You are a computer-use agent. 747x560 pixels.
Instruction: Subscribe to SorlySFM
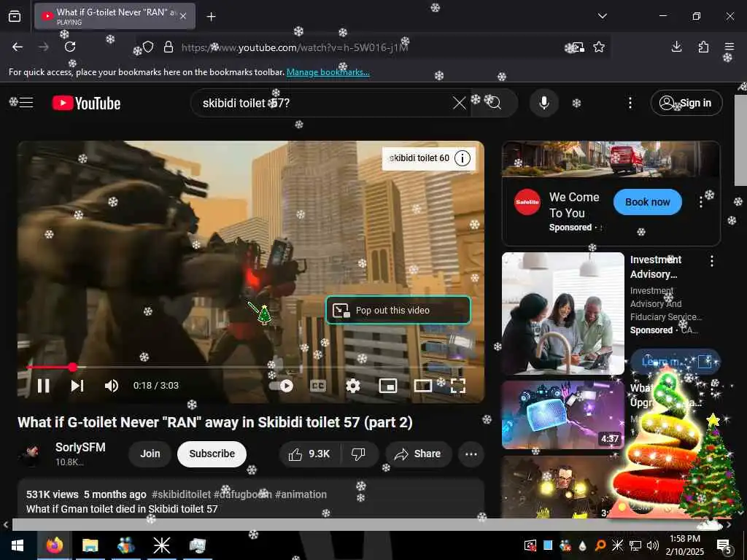212,454
